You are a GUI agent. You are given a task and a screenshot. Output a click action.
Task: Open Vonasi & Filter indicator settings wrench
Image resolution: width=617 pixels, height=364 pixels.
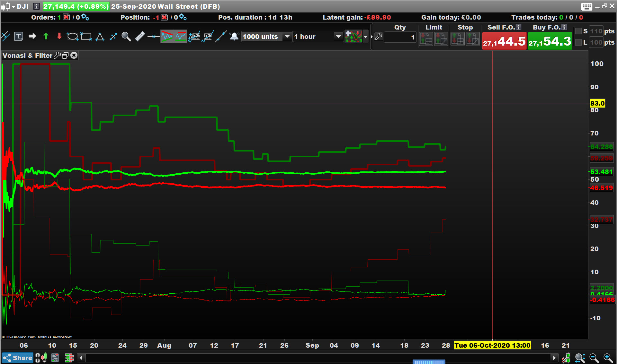pyautogui.click(x=57, y=56)
